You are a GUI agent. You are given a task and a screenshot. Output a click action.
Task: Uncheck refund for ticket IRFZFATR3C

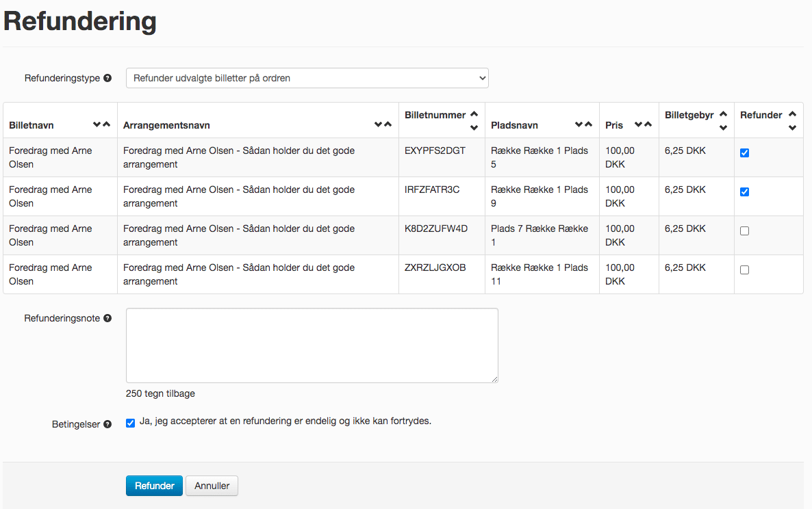[x=745, y=192]
